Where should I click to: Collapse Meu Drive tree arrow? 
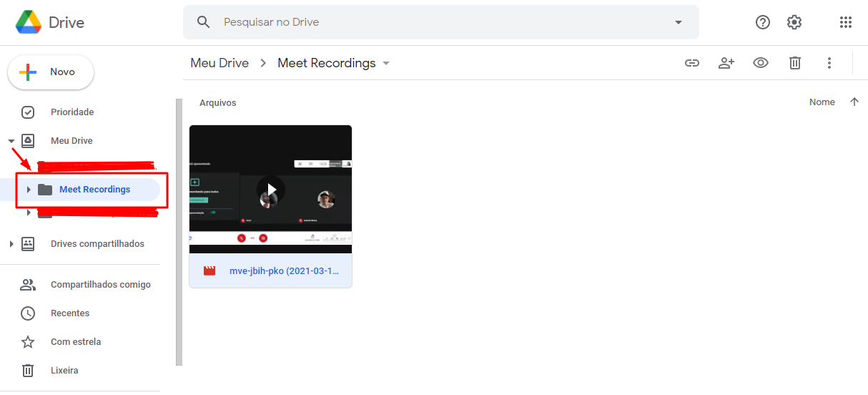[x=11, y=141]
